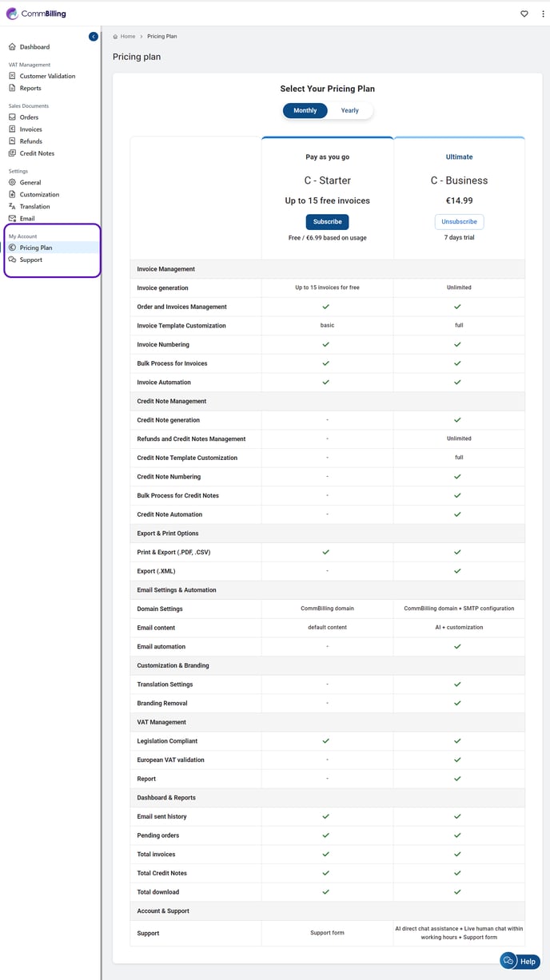Switch billing to Monthly

click(x=305, y=111)
